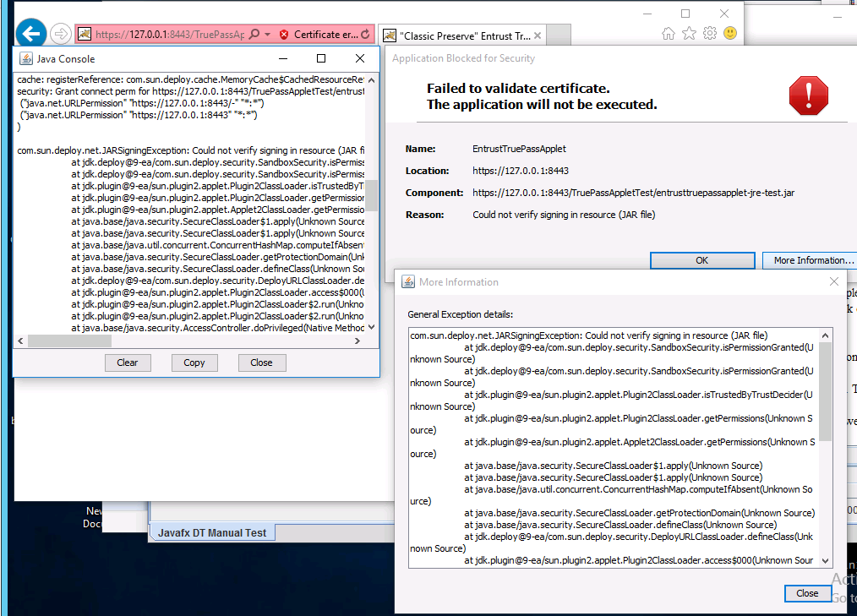The image size is (857, 616).
Task: Open address bar autocomplete dropdown arrow
Action: (x=267, y=35)
